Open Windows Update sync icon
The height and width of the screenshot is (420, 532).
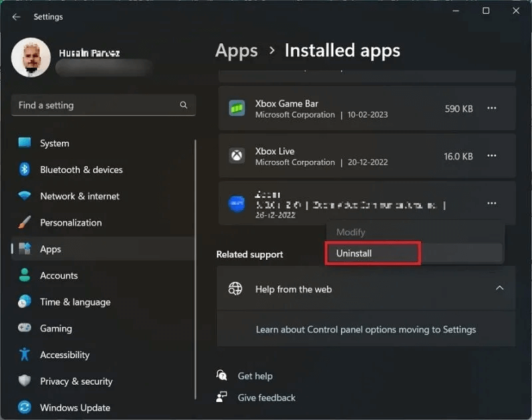[25, 407]
